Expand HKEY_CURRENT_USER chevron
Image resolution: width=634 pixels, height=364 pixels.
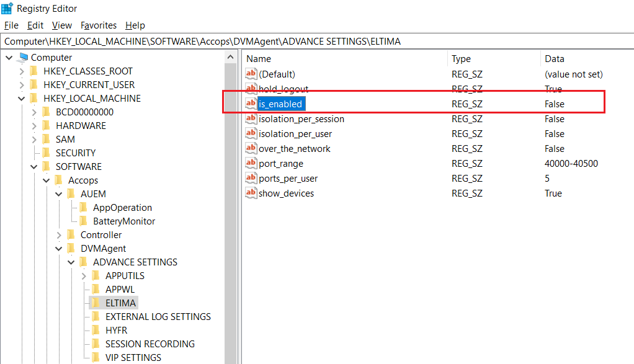pyautogui.click(x=22, y=85)
